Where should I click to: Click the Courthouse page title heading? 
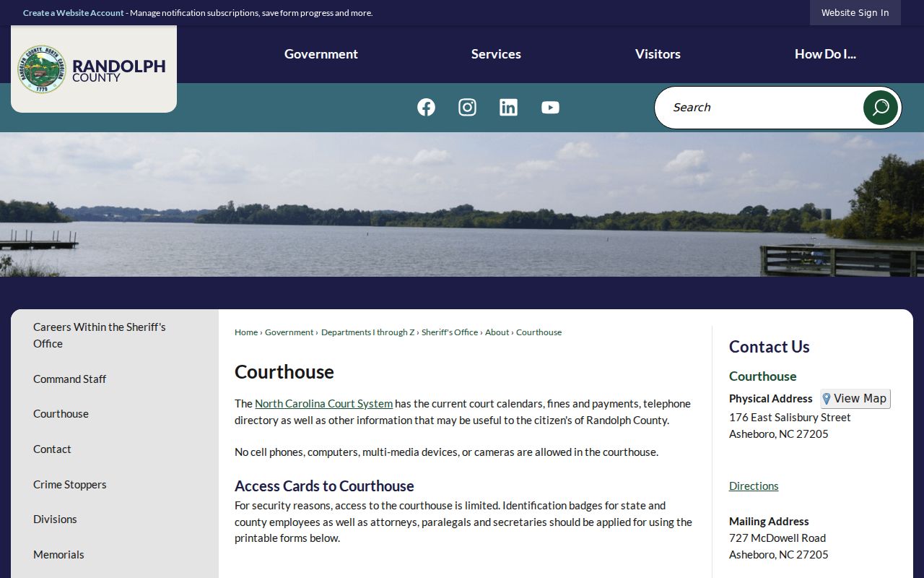point(284,372)
